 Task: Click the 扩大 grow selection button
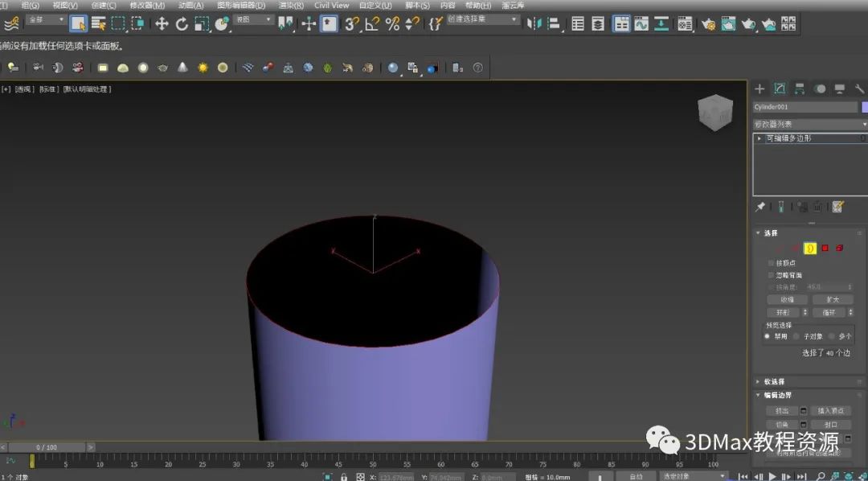click(832, 299)
